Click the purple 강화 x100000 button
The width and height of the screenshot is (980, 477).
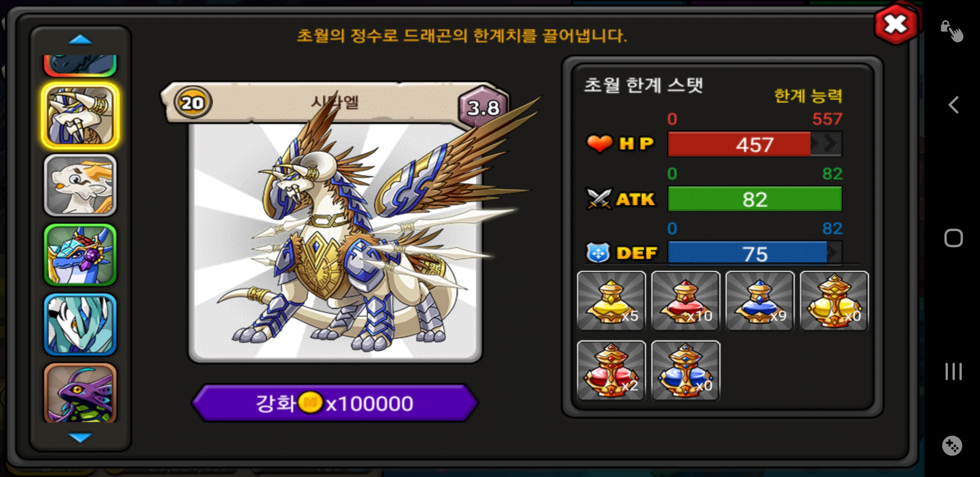point(335,403)
